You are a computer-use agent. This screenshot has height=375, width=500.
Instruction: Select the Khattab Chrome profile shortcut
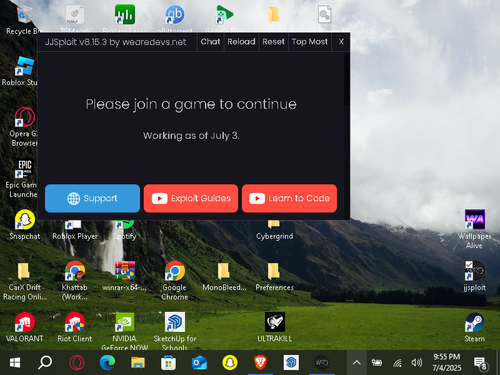point(75,280)
